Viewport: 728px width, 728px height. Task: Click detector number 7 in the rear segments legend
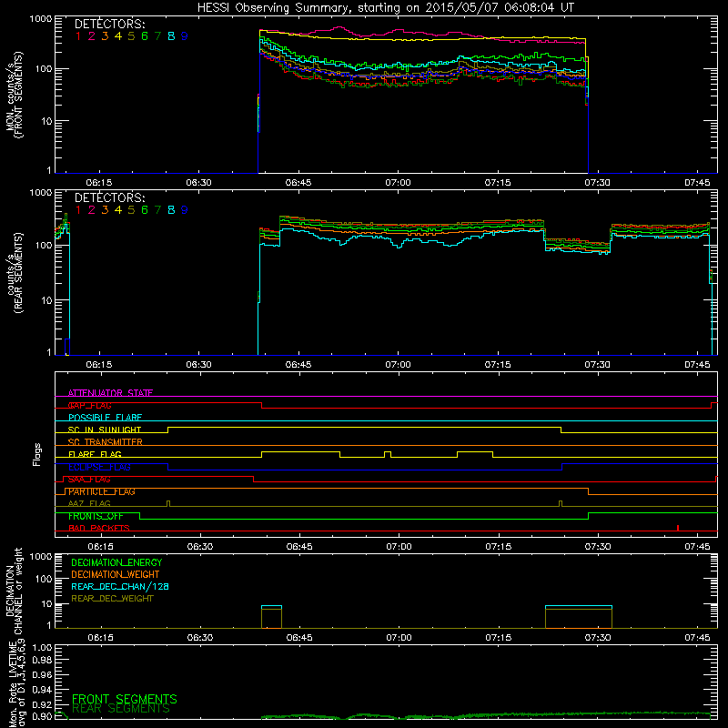click(x=157, y=210)
